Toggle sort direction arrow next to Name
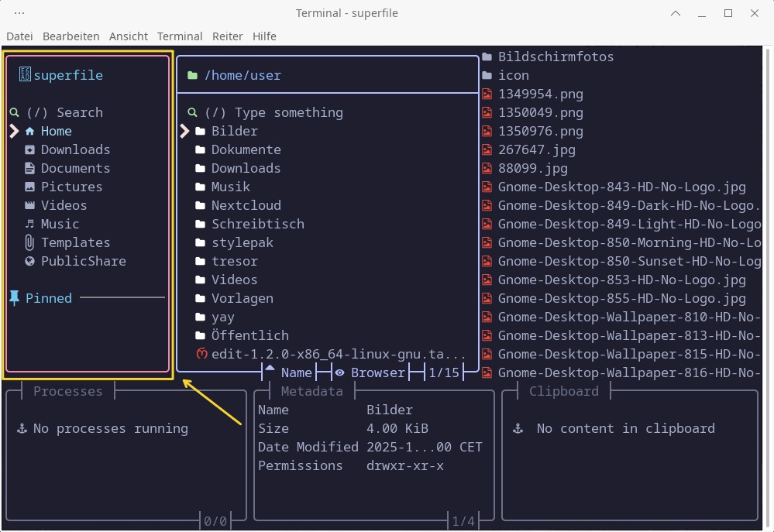 (270, 369)
